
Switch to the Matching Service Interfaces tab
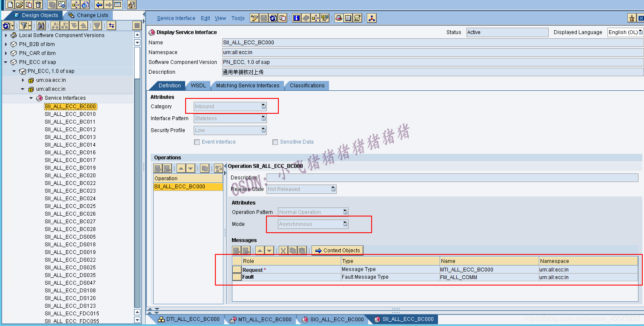tap(248, 86)
